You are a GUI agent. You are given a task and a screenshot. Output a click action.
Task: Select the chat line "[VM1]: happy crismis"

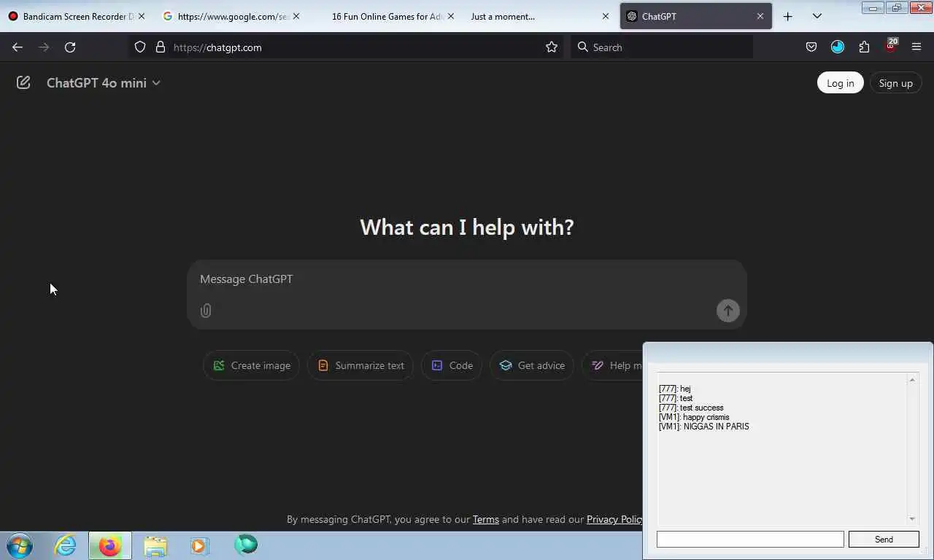(694, 418)
